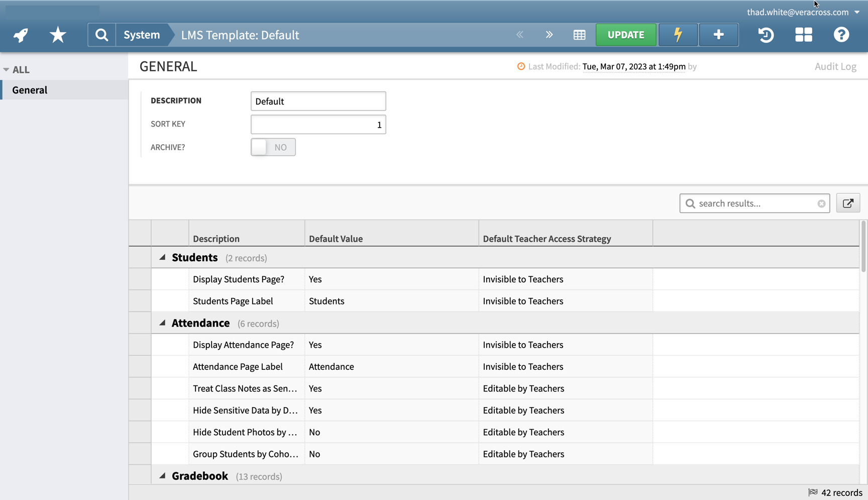Click the apps grid squares icon
The width and height of the screenshot is (868, 500).
click(804, 35)
